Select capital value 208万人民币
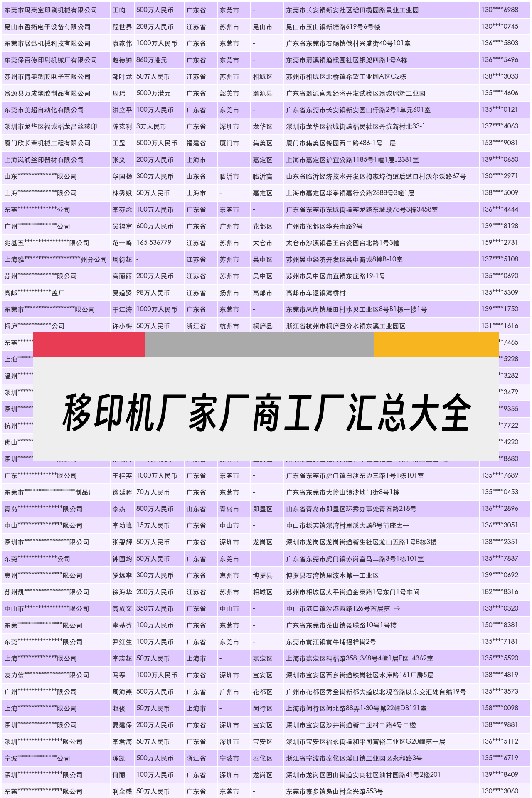532x798 pixels. click(x=155, y=27)
